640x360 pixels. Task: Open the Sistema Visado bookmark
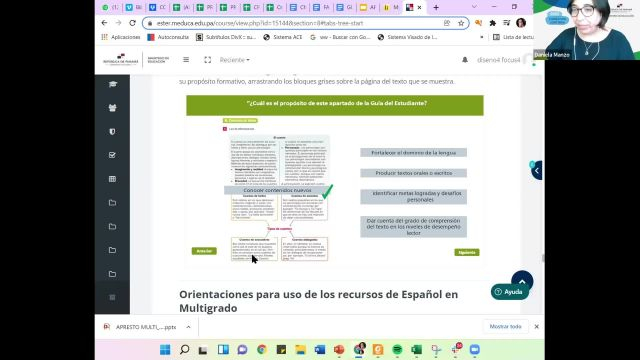tap(407, 37)
